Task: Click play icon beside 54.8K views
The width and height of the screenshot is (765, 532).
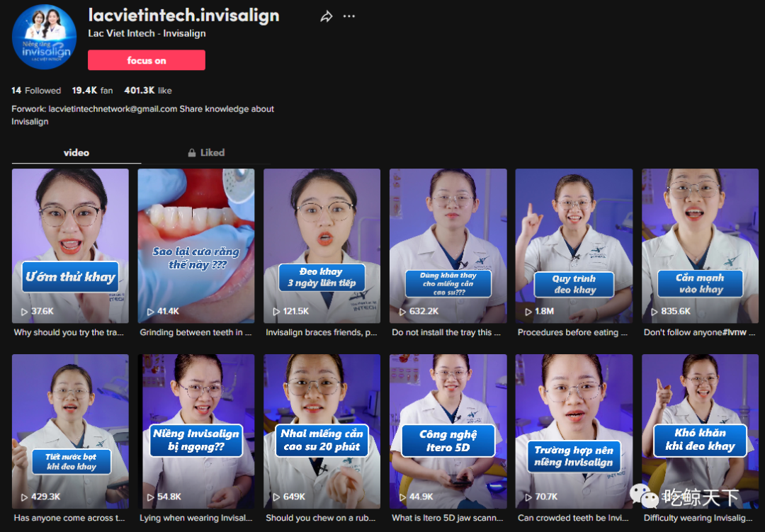Action: click(x=151, y=497)
